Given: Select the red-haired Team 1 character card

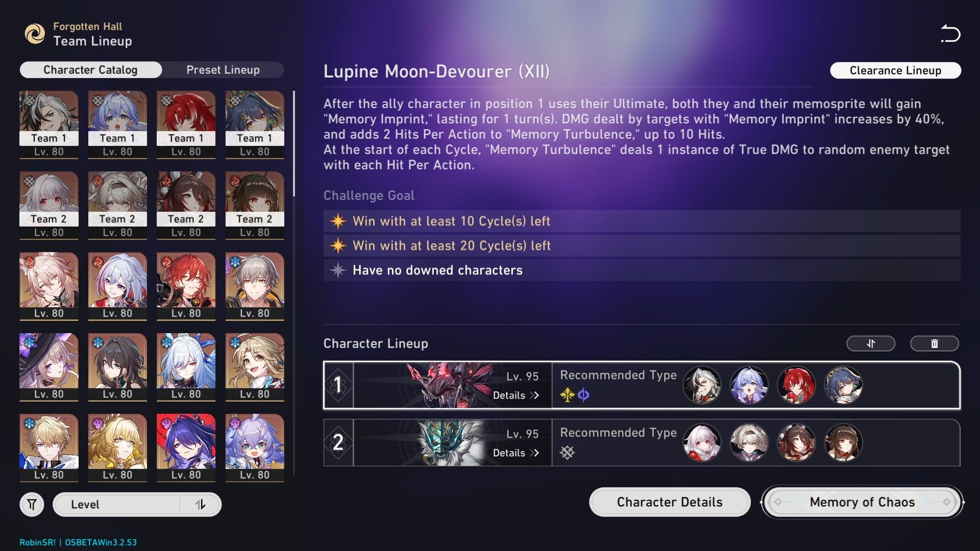Looking at the screenshot, I should coord(186,124).
